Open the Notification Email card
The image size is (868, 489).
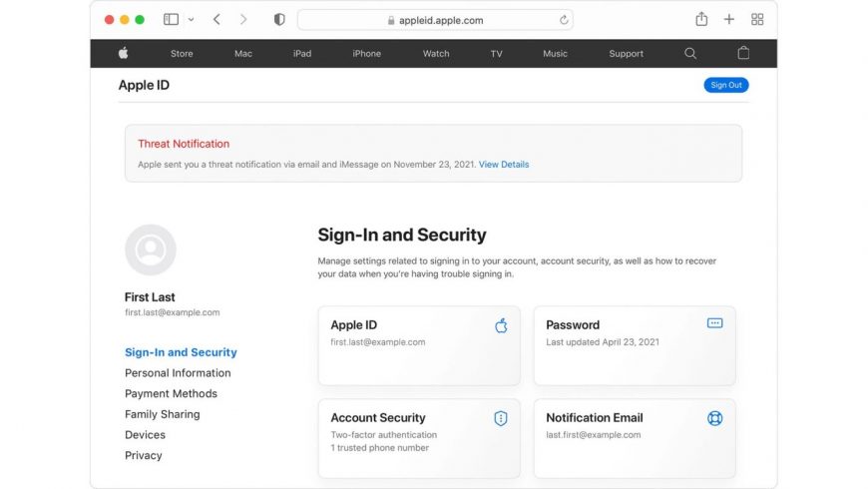[x=635, y=438]
